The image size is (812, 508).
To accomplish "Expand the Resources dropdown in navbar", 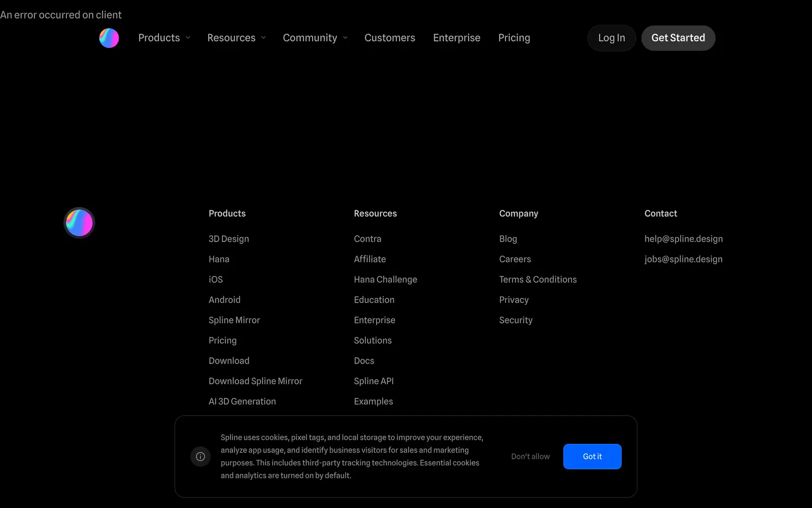I will 236,38.
